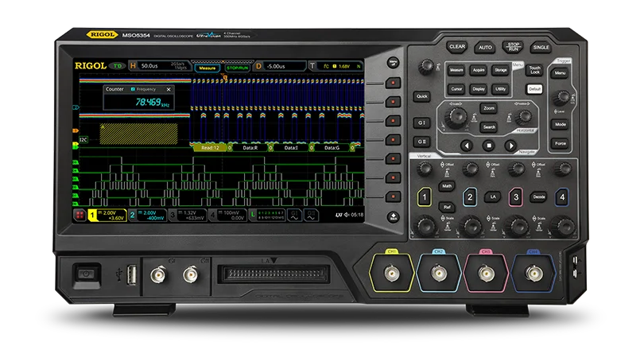Tap the Decode key
Screen dimensions: 644x350
(539, 197)
